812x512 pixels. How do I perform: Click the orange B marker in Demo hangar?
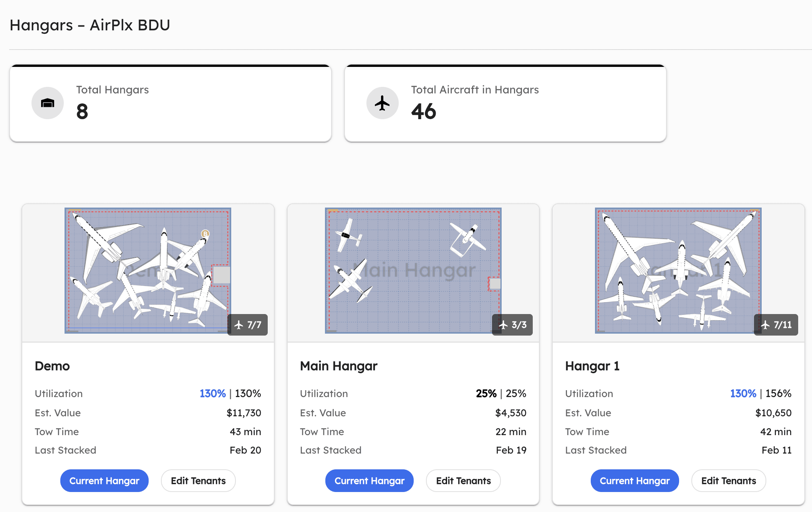click(205, 234)
